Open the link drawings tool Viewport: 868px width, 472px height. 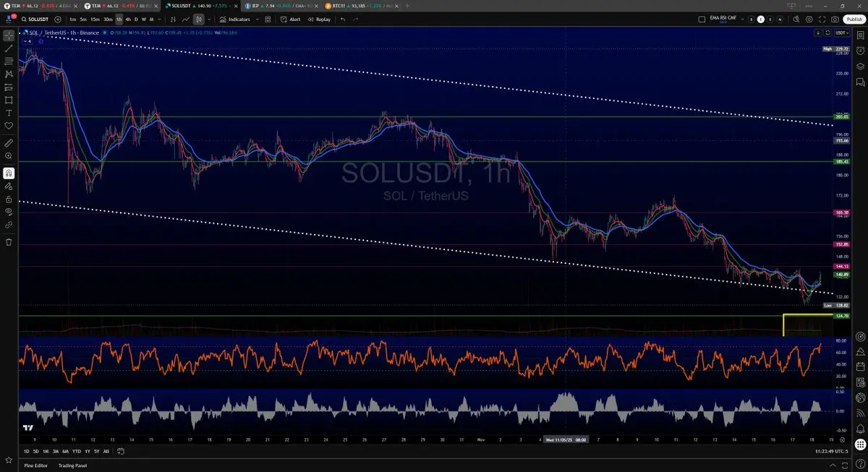9,225
